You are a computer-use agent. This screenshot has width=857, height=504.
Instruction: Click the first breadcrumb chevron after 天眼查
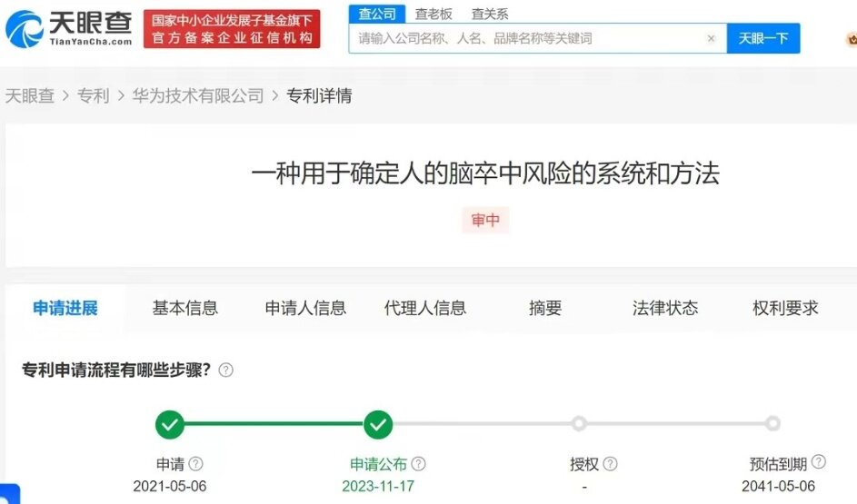click(x=65, y=96)
